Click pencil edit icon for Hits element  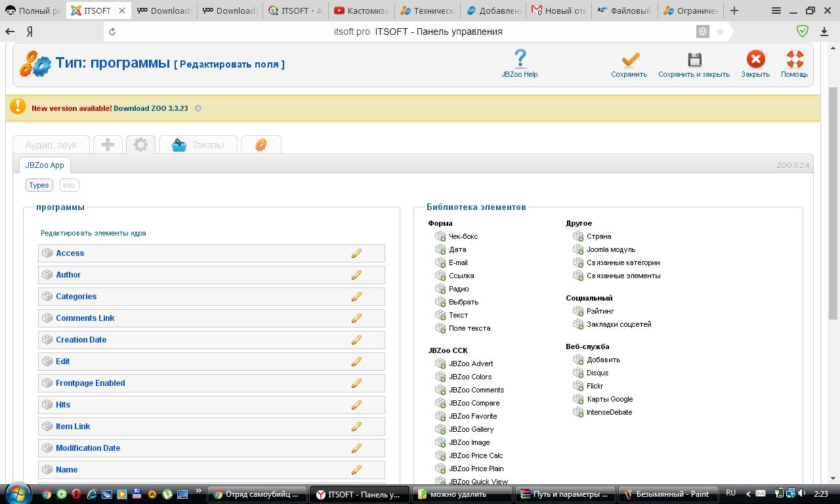coord(356,405)
